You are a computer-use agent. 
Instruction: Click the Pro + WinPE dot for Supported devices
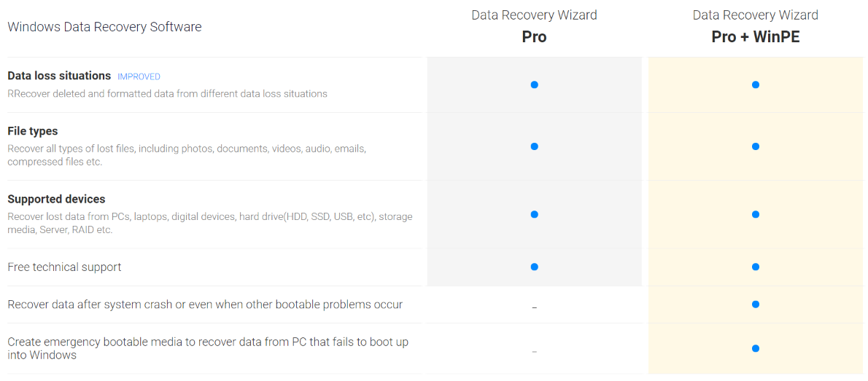click(755, 214)
